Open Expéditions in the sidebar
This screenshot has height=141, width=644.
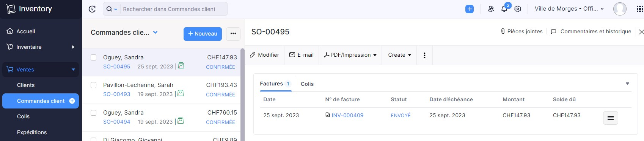coord(32,132)
